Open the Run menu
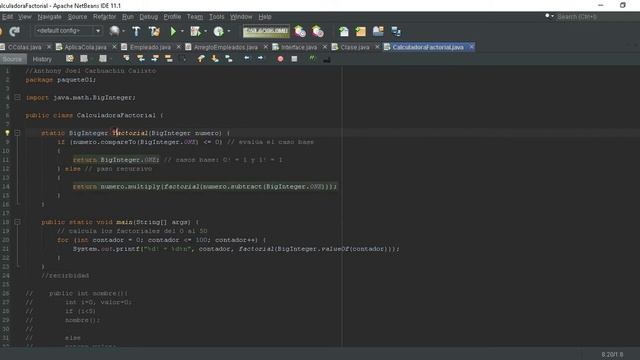The image size is (640, 360). tap(127, 17)
